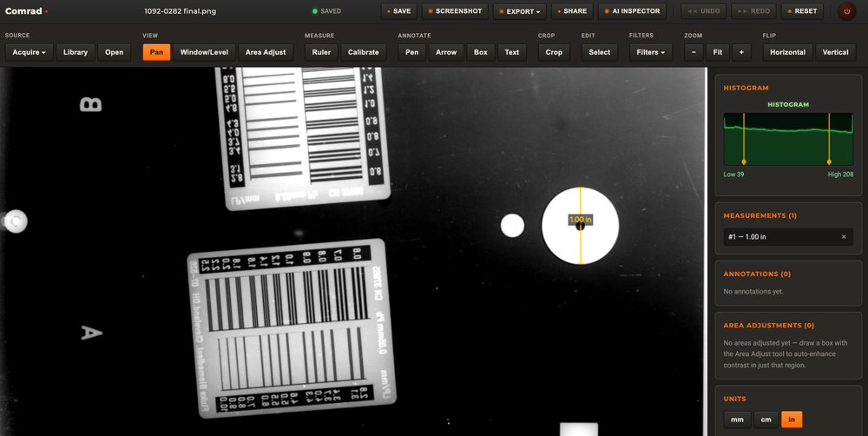This screenshot has width=868, height=436.
Task: Open the Calibrate tool
Action: pos(363,52)
